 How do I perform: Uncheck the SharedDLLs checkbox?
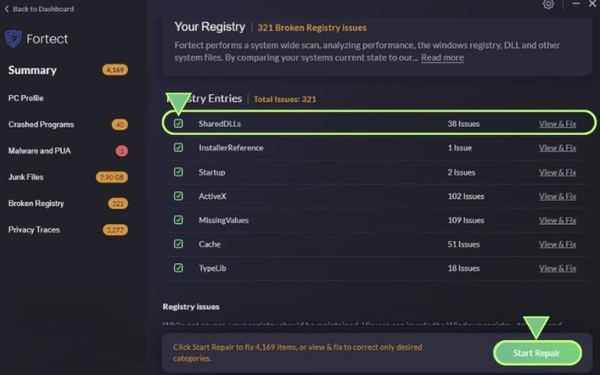[x=178, y=123]
